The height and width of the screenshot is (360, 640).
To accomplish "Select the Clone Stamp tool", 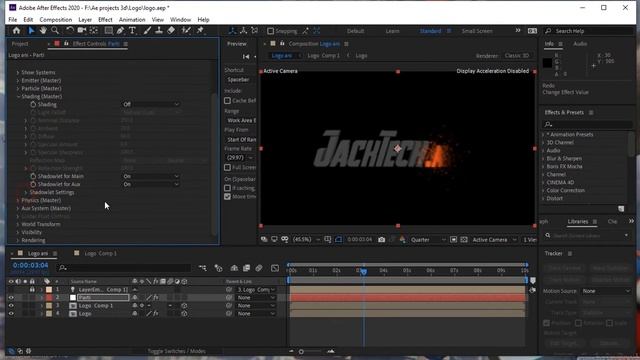I will pyautogui.click(x=159, y=31).
